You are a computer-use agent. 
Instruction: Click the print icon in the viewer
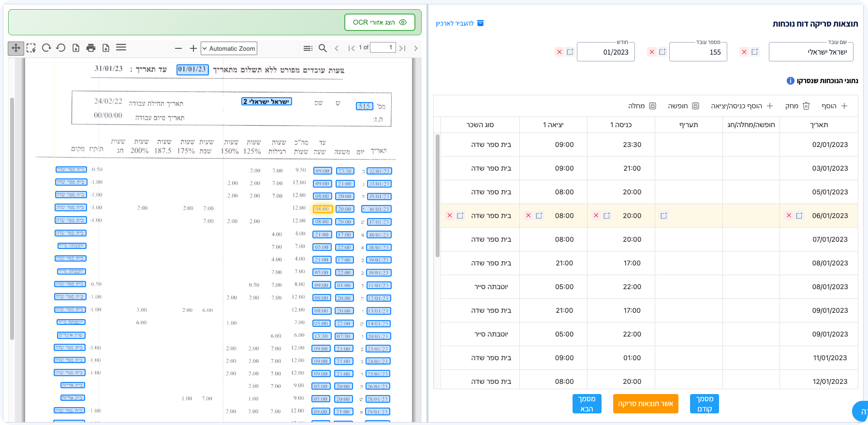[x=91, y=48]
